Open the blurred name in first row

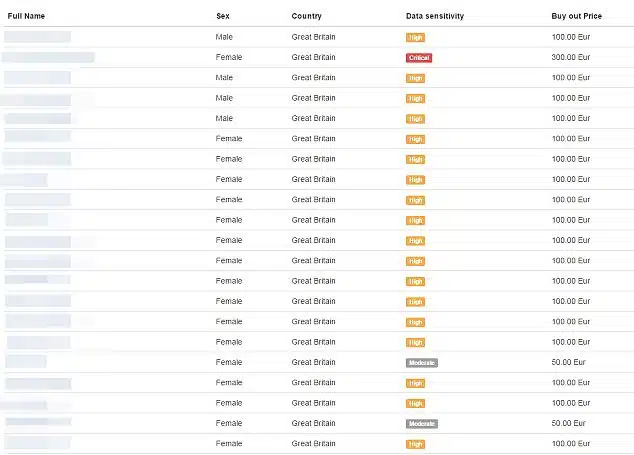(37, 37)
